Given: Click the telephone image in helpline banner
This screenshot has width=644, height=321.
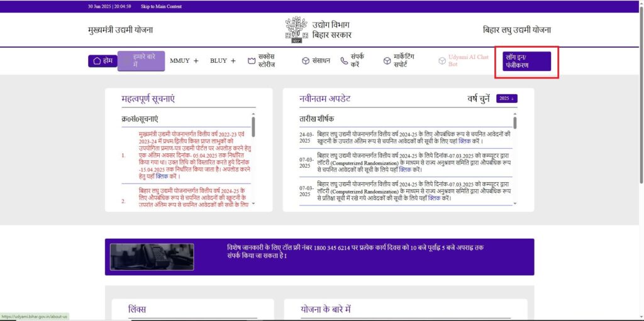Looking at the screenshot, I should [x=152, y=257].
